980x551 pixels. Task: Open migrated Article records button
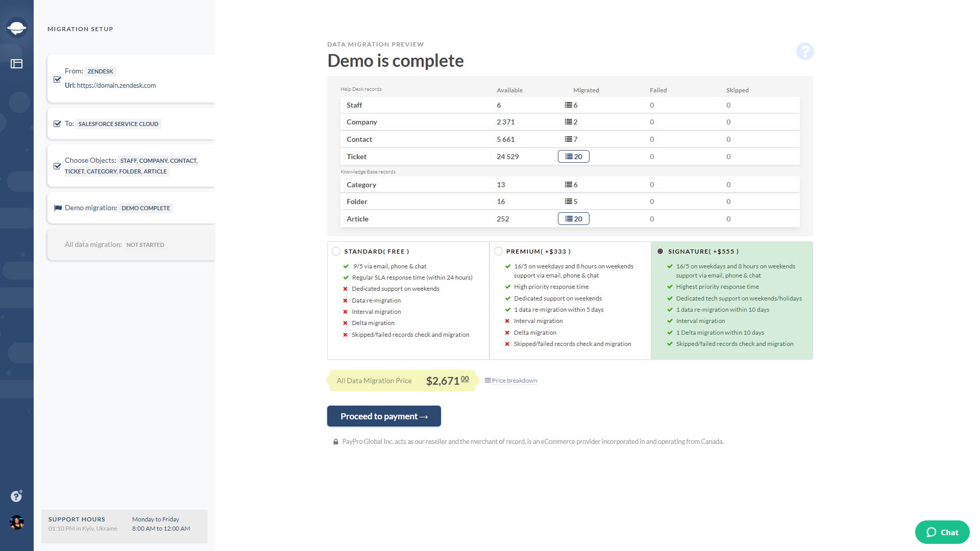coord(573,219)
